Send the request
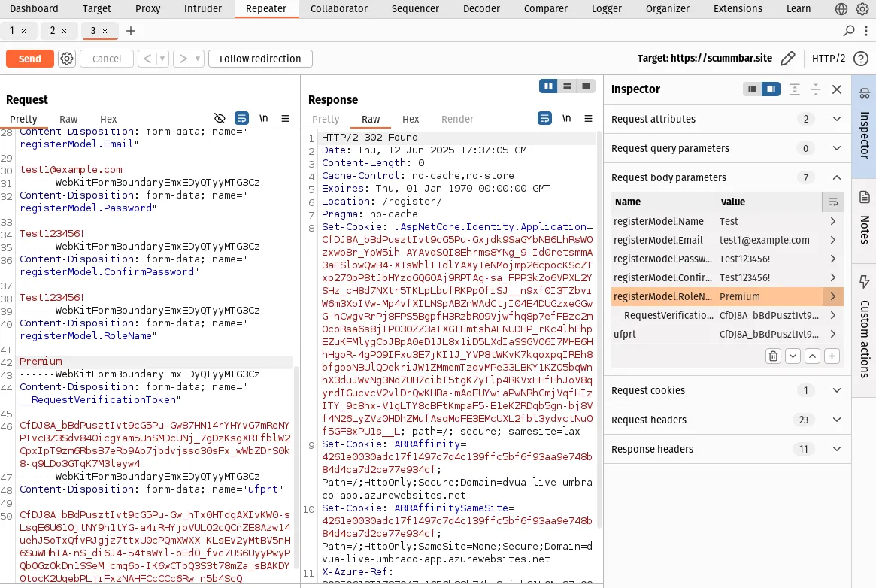The height and width of the screenshot is (588, 876). 29,59
